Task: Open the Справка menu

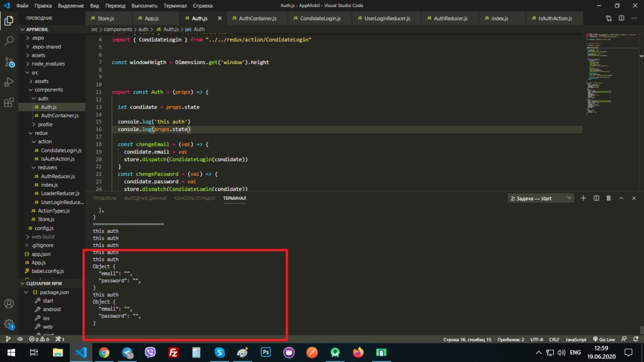Action: [x=203, y=6]
